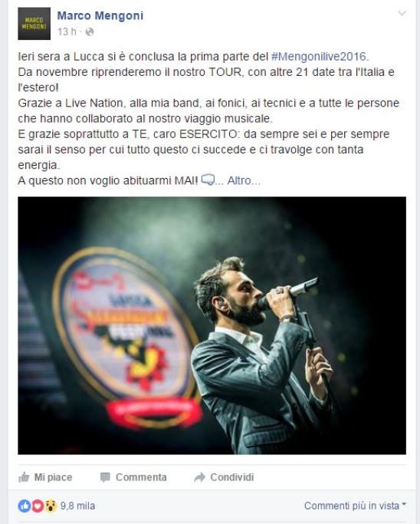Click the Marco Mengoni profile picture
Screen dimensions: 420x524
[34, 23]
